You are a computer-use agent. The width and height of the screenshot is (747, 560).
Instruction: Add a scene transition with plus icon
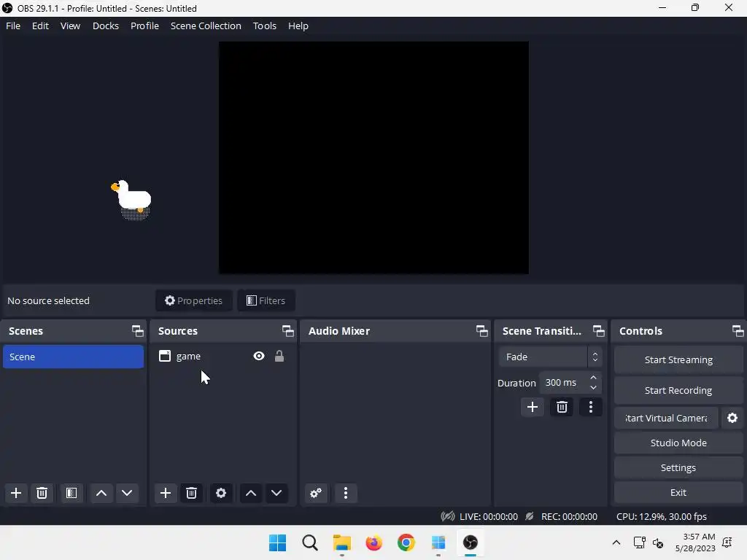(533, 407)
